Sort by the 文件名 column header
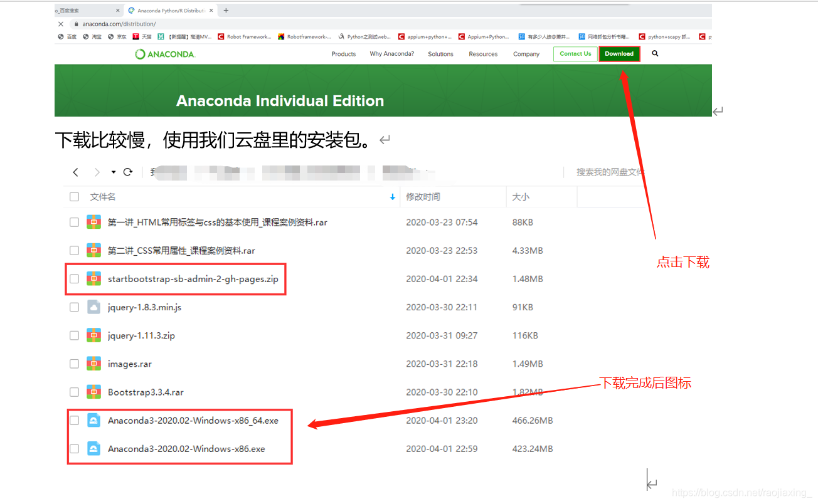Image resolution: width=818 pixels, height=504 pixels. (103, 197)
